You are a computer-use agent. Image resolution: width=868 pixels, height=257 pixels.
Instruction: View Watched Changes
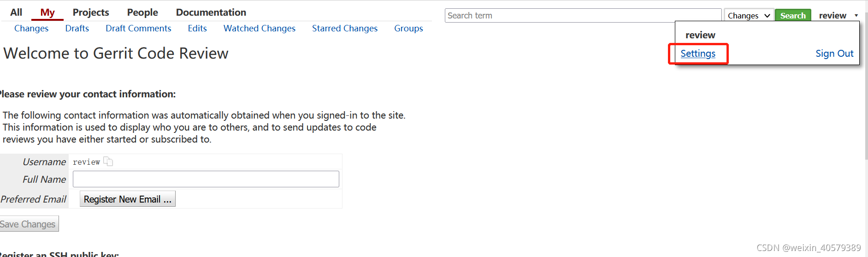(x=260, y=28)
